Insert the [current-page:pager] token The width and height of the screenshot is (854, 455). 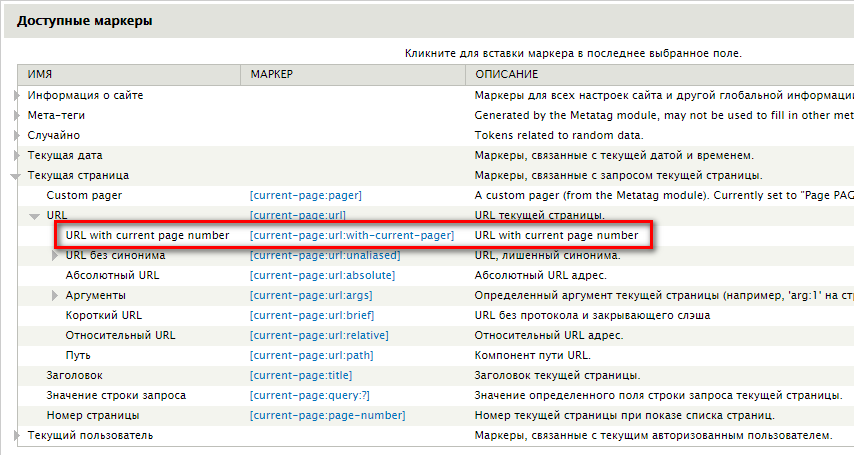click(x=305, y=195)
